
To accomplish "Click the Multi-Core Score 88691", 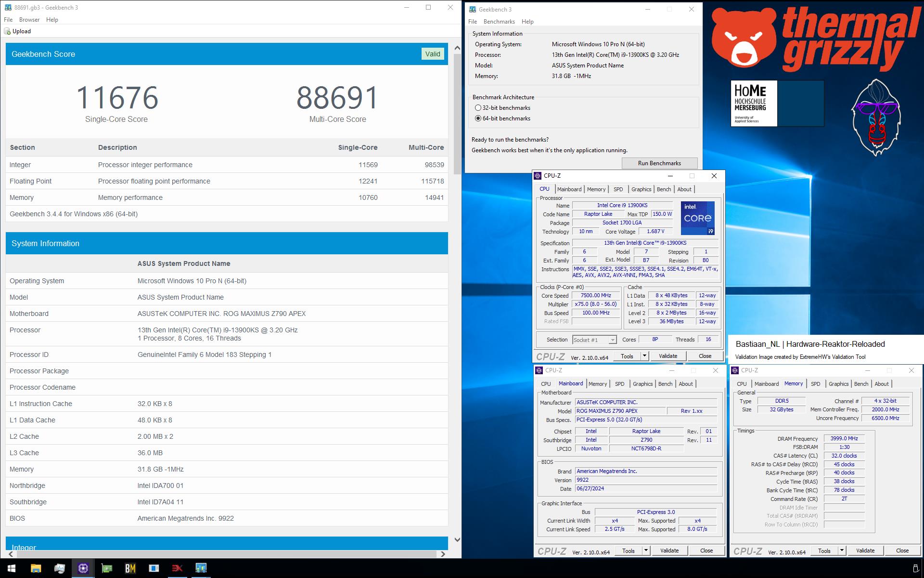I will 337,98.
